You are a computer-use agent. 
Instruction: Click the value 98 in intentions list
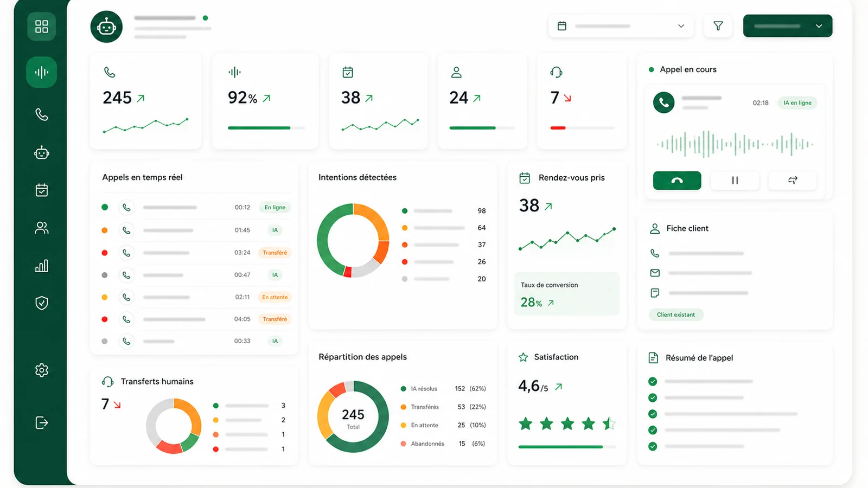point(482,211)
